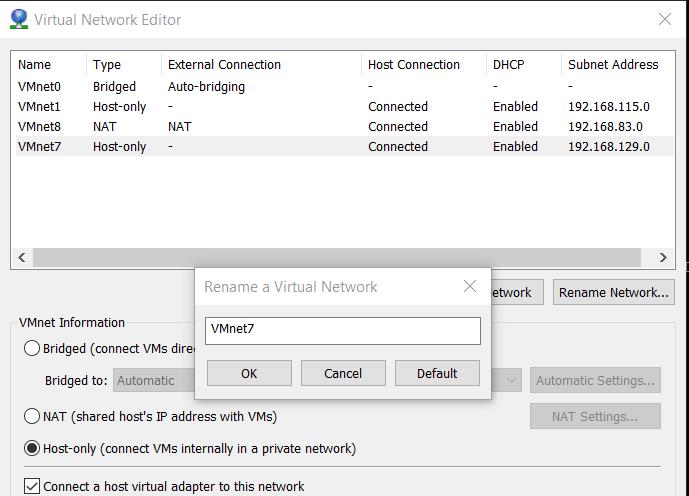689x496 pixels.
Task: Click the Connected cell in VMnet1 row
Action: coord(398,107)
